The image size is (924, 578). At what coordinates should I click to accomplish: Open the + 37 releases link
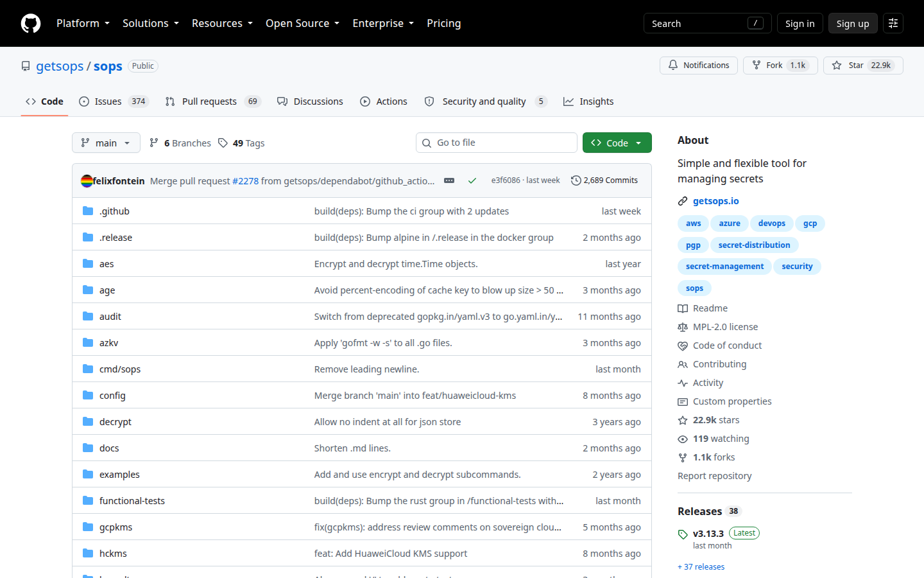coord(701,567)
